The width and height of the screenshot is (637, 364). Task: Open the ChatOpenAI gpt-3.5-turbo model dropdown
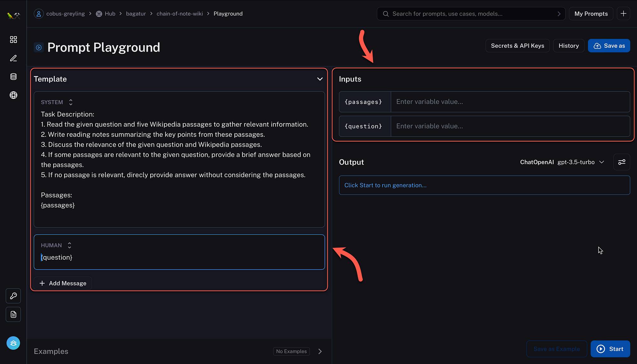click(x=562, y=162)
